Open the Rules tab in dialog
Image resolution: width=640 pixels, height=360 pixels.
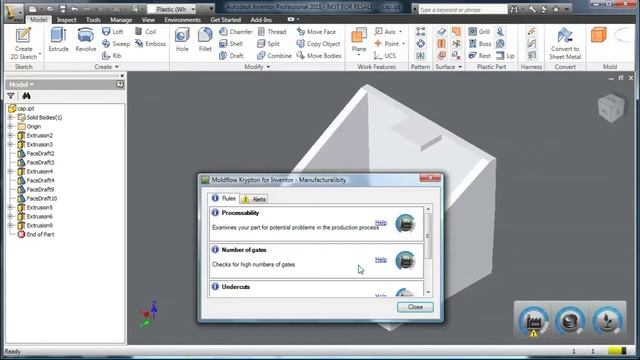[x=224, y=198]
